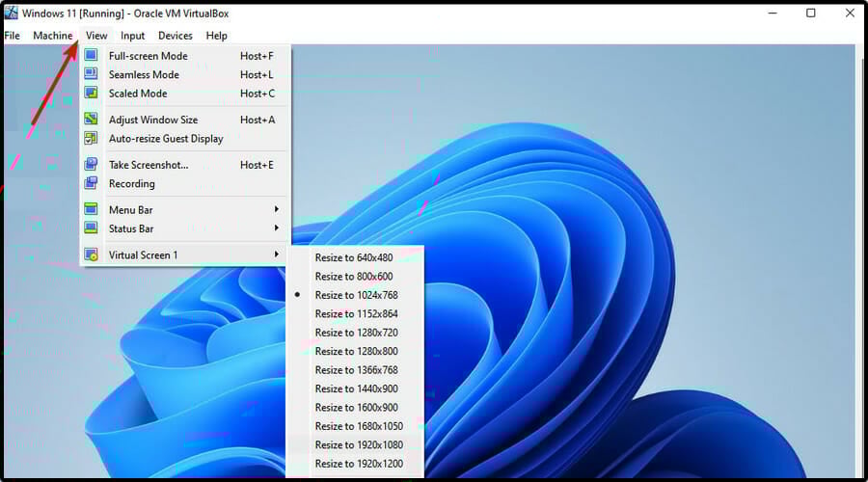Select Resize to 1600x900

(355, 408)
